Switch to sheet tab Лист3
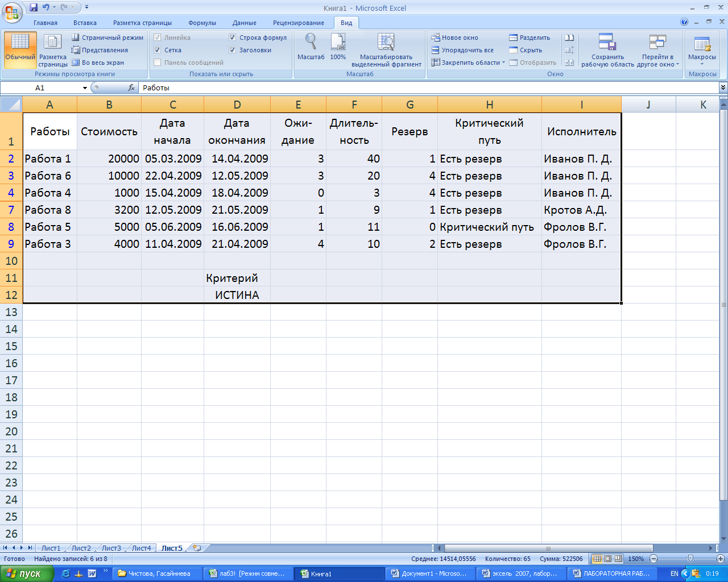The height and width of the screenshot is (582, 728). click(111, 548)
